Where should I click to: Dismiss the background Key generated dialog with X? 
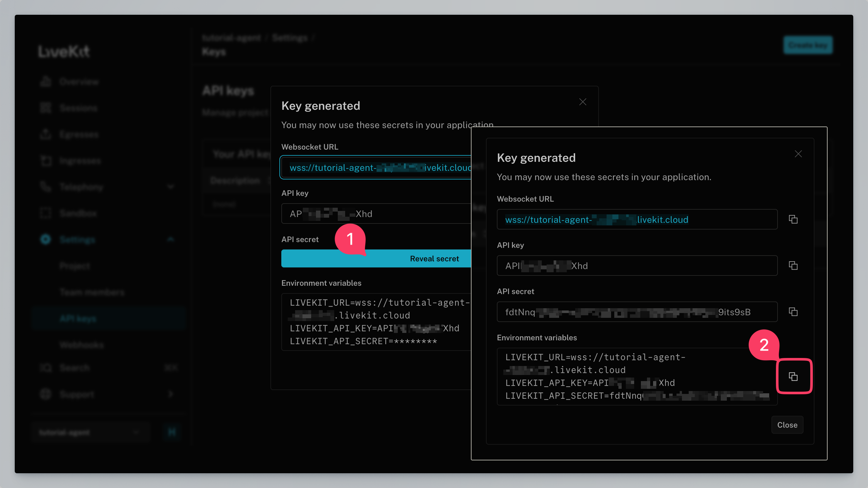tap(583, 102)
